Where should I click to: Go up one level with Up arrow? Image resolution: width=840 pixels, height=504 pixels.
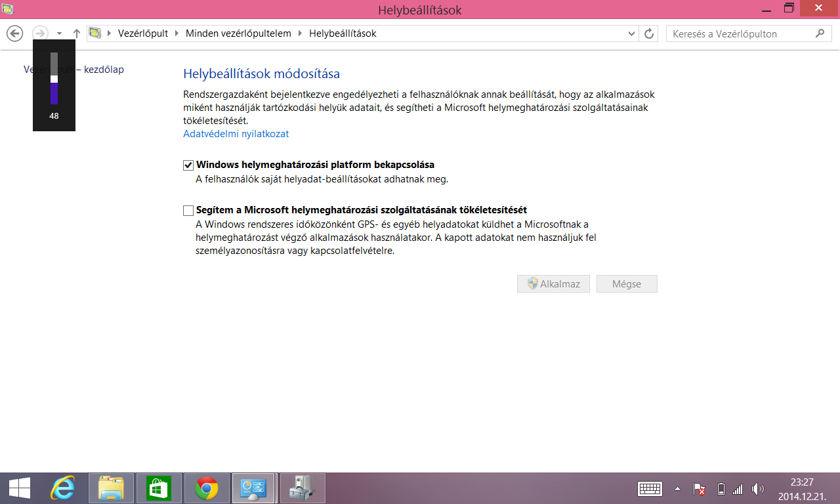pyautogui.click(x=77, y=33)
